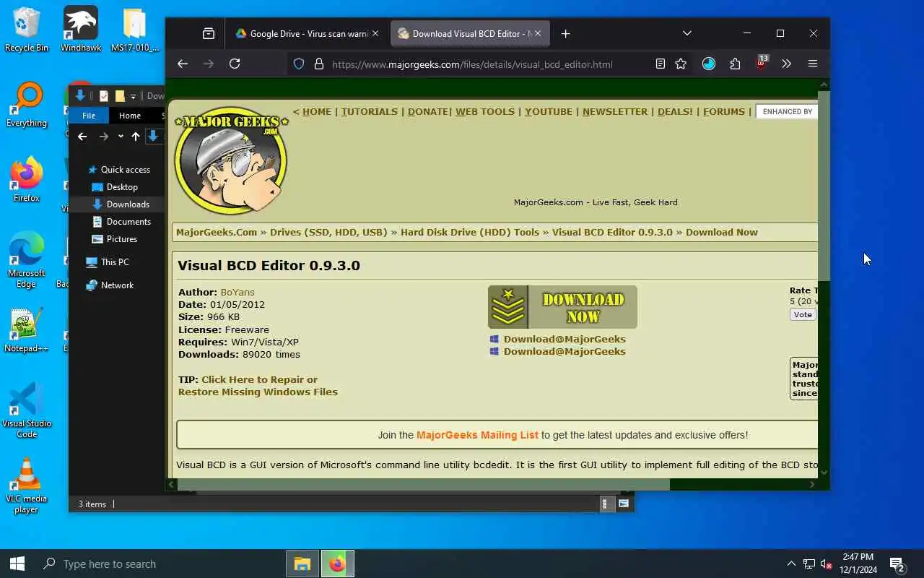Viewport: 924px width, 578px height.
Task: Go back in Firefox browser
Action: point(183,64)
